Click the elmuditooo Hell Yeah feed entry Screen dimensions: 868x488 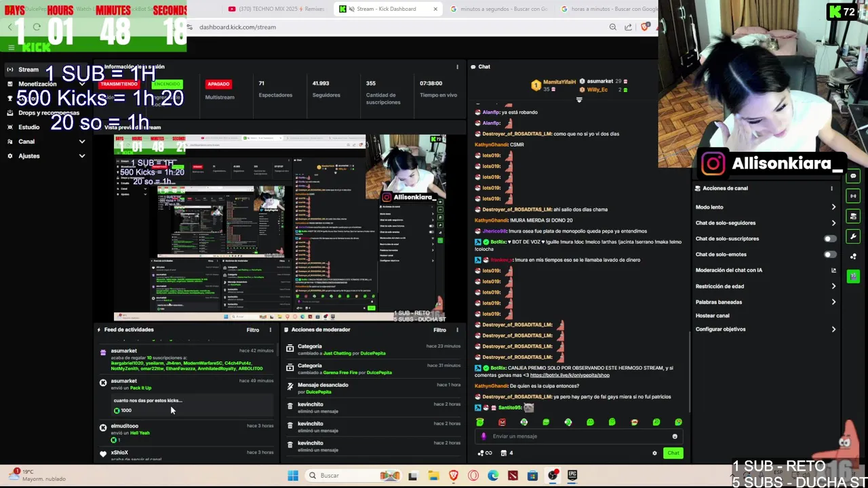click(186, 432)
